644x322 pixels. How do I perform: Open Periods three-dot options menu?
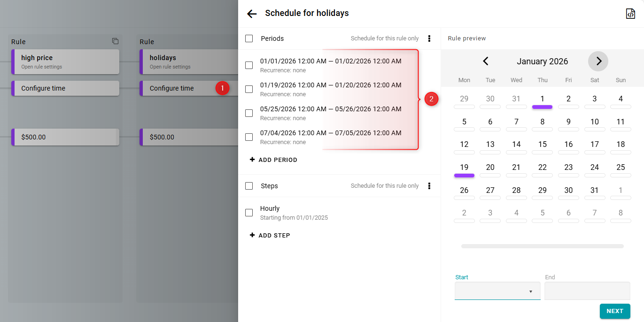click(429, 38)
